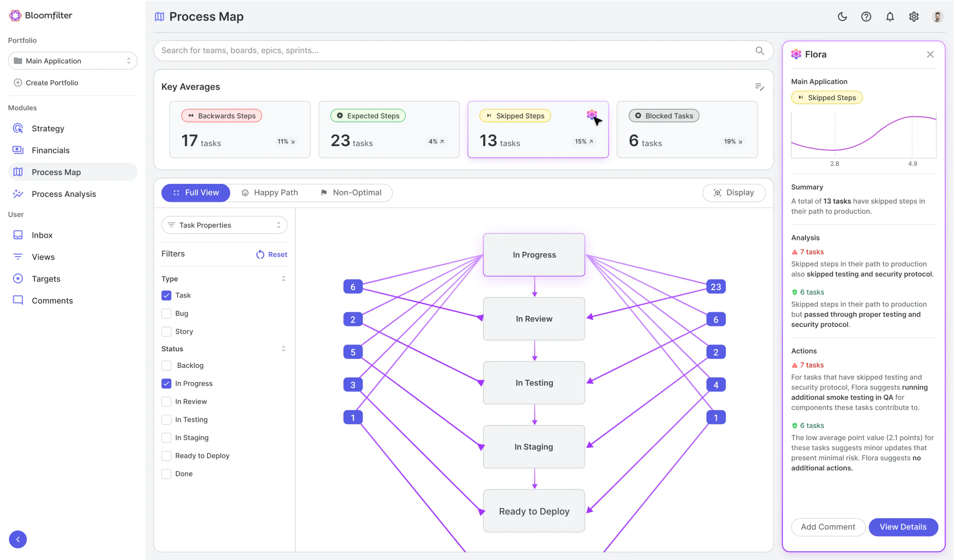Uncheck the In Progress status checkbox
Screen dimensions: 954x560
click(x=167, y=383)
